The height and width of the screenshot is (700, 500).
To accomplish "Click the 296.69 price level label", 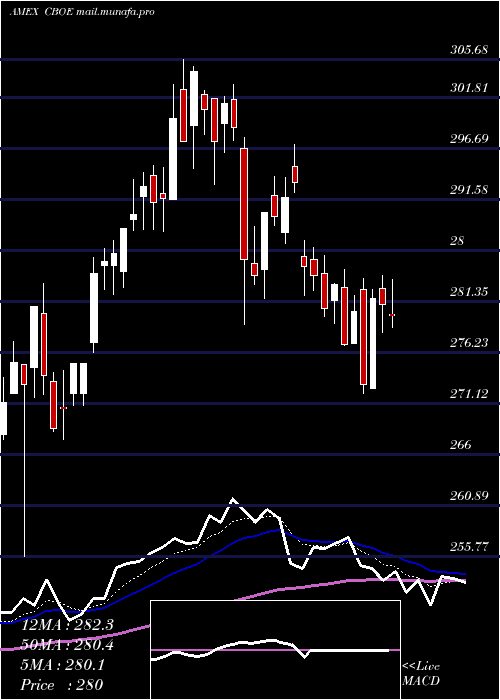I will pyautogui.click(x=468, y=139).
